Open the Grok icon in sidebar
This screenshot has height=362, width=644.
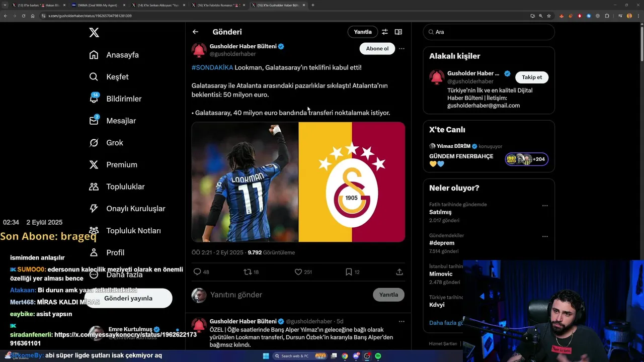pyautogui.click(x=94, y=143)
